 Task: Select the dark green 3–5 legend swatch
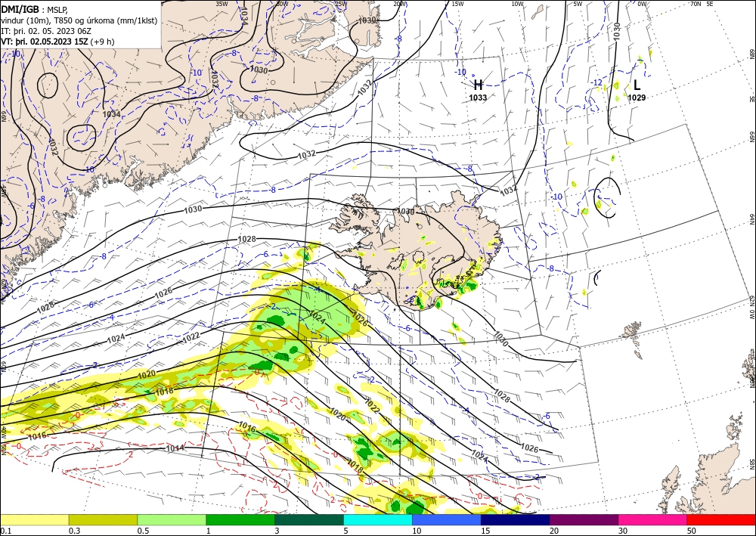coord(309,519)
